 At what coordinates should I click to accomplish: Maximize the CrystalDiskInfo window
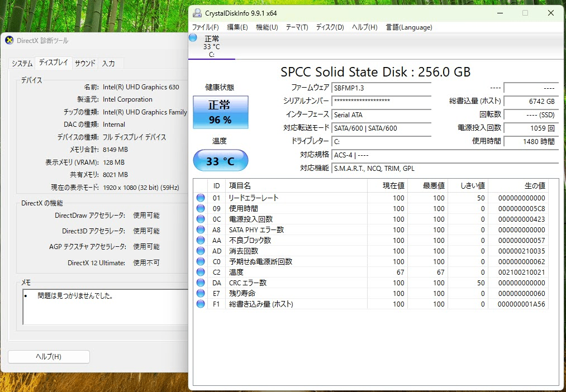(525, 13)
